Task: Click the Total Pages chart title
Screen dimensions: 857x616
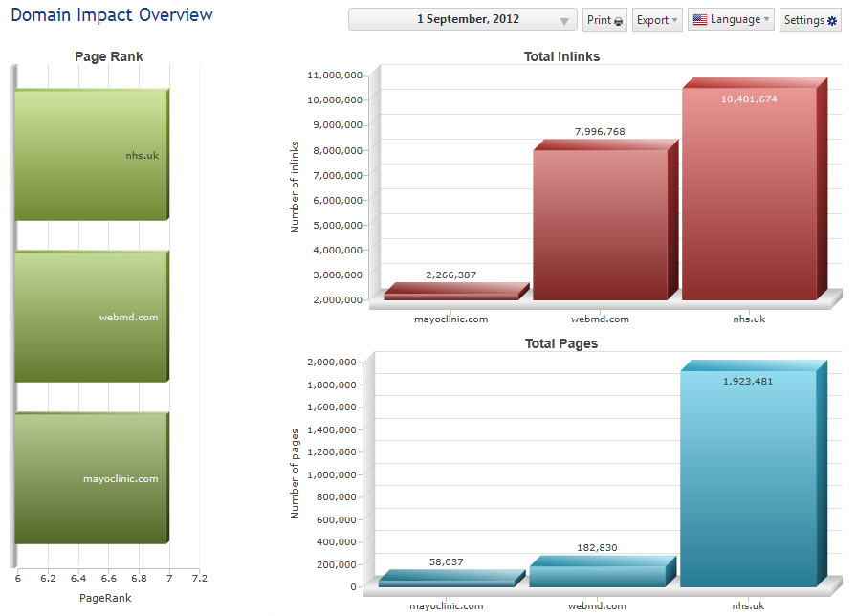Action: click(x=561, y=343)
